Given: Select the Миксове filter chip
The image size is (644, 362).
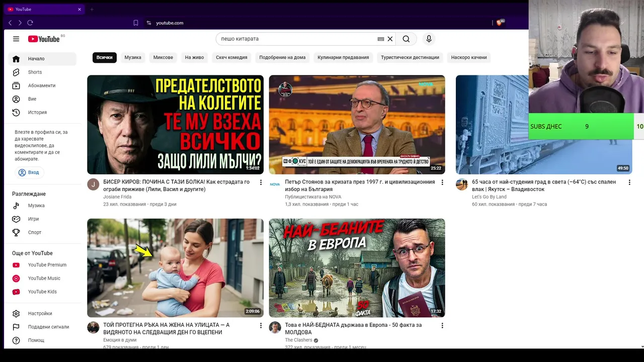Looking at the screenshot, I should click(x=163, y=57).
